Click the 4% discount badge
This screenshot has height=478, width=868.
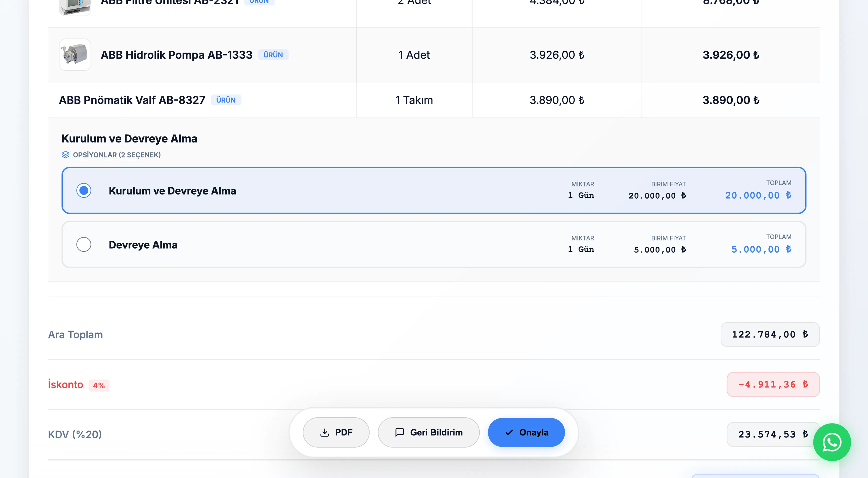[99, 385]
